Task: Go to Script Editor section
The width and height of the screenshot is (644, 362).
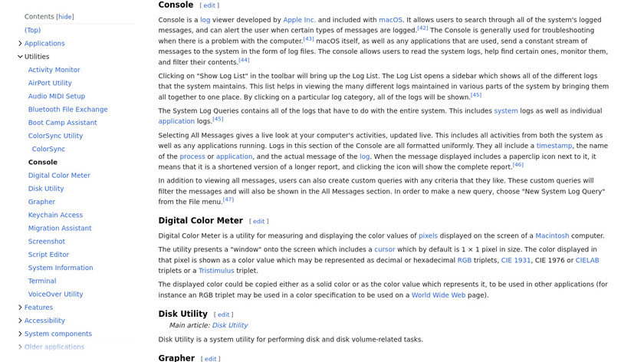Action: (48, 255)
